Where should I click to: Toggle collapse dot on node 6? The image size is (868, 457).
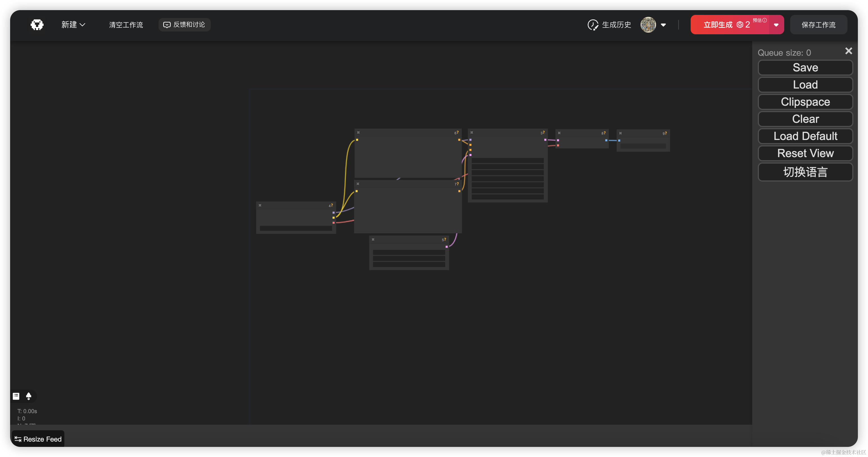[x=358, y=132]
